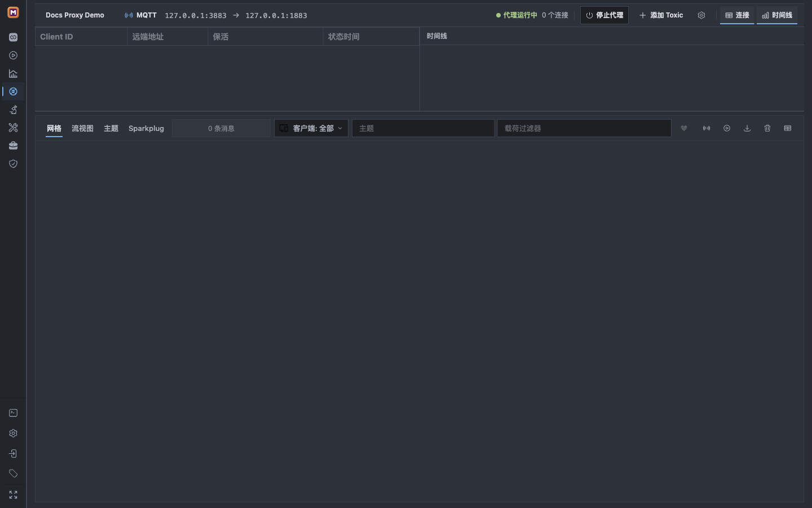
Task: Toggle the 时间线 panel view
Action: point(776,15)
